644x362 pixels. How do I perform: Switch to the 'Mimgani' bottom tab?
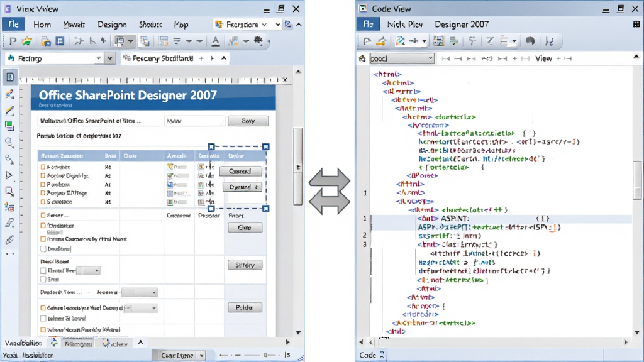(78, 344)
